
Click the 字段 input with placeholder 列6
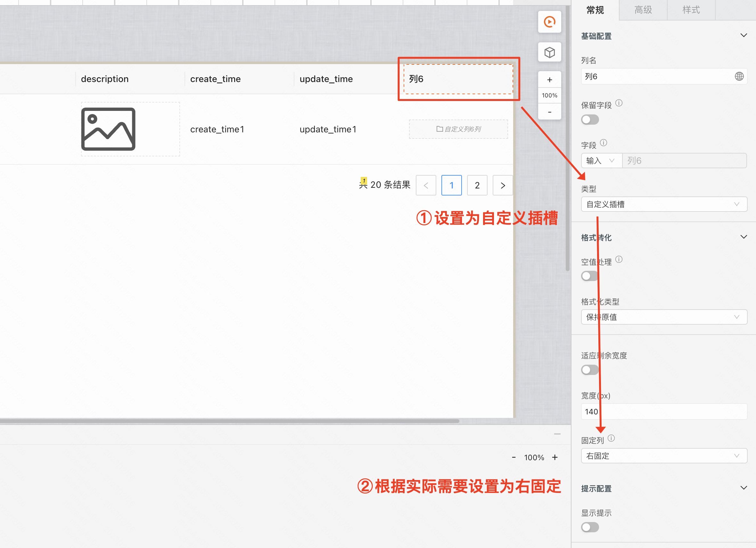pyautogui.click(x=684, y=161)
